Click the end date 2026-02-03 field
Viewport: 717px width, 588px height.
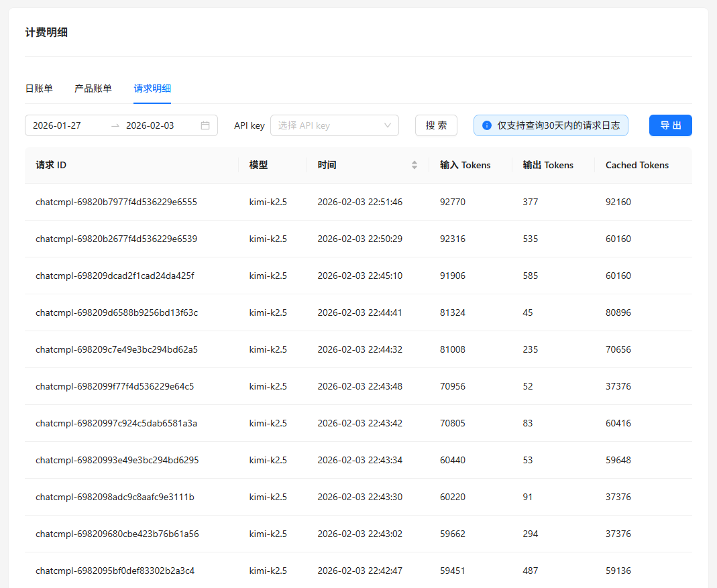pyautogui.click(x=150, y=125)
